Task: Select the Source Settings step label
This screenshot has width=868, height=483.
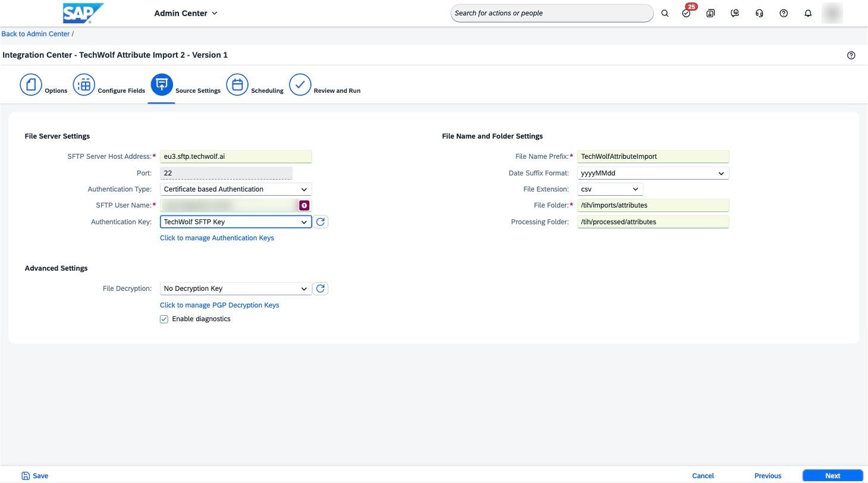Action: pos(198,91)
